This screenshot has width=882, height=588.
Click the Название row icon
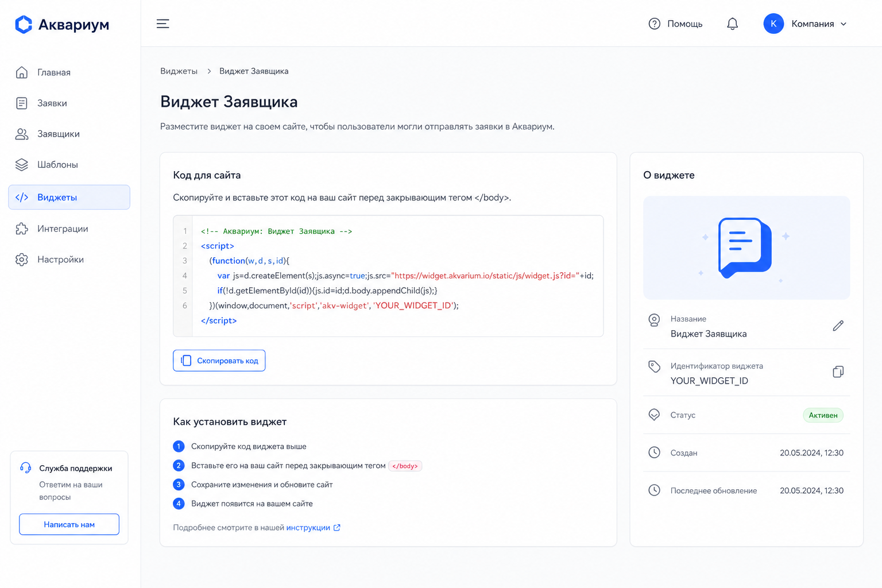pos(654,320)
